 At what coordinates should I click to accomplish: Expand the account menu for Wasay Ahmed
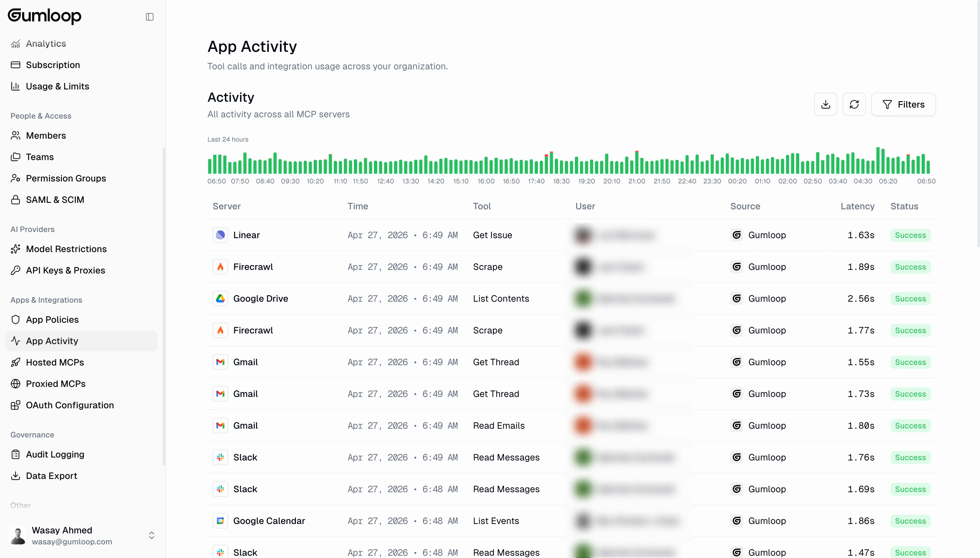(x=151, y=535)
